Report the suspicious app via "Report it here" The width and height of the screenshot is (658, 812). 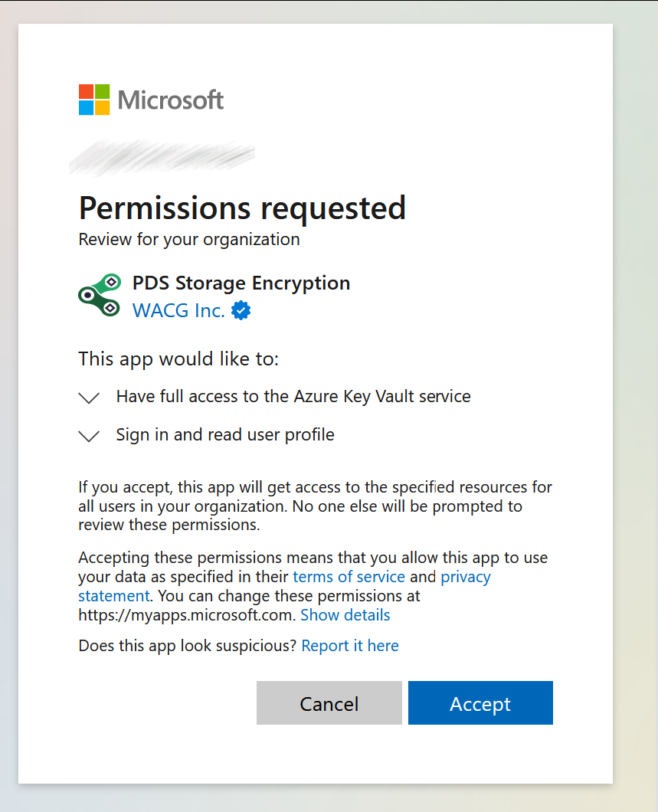[349, 645]
